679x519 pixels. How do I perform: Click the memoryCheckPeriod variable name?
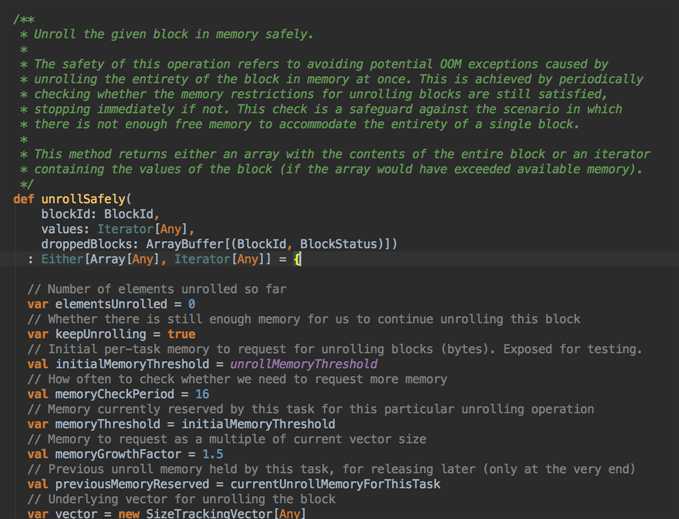pos(114,394)
